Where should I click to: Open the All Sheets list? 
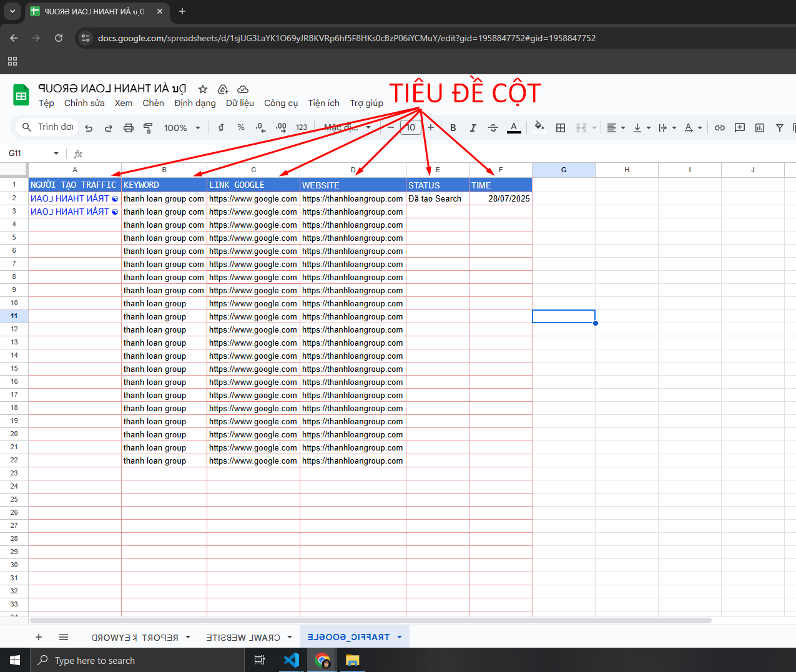point(64,637)
